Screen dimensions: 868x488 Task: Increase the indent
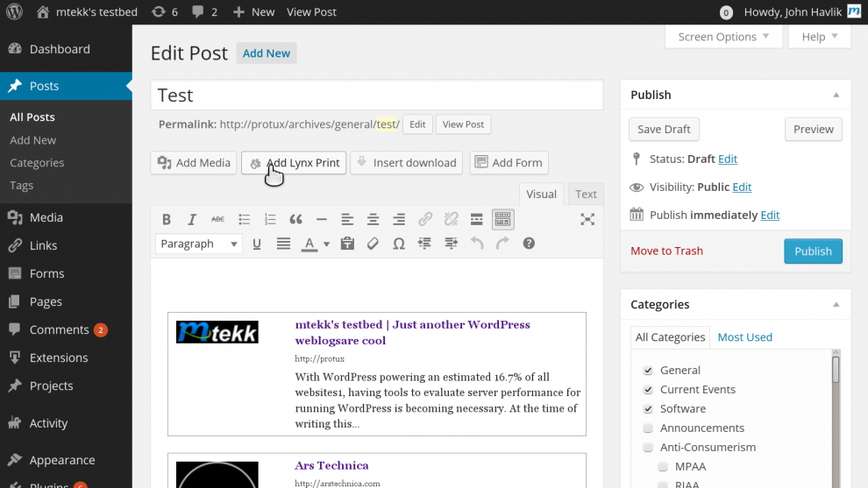click(452, 244)
